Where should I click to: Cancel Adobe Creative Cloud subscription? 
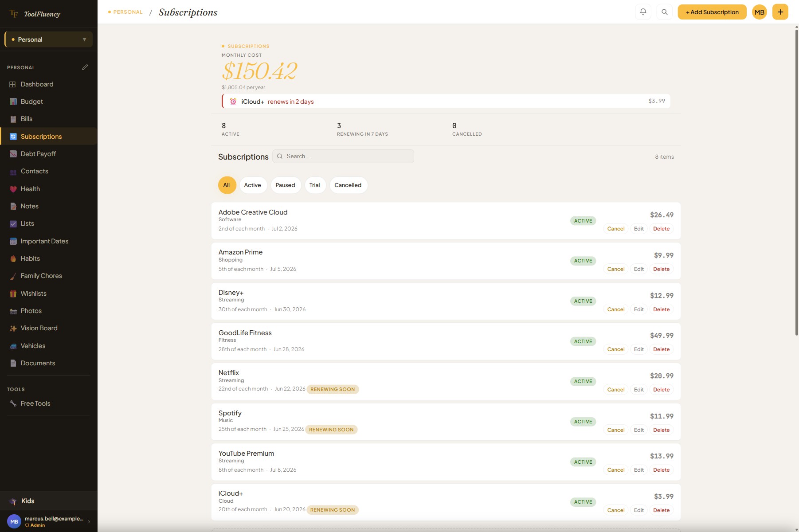(616, 229)
